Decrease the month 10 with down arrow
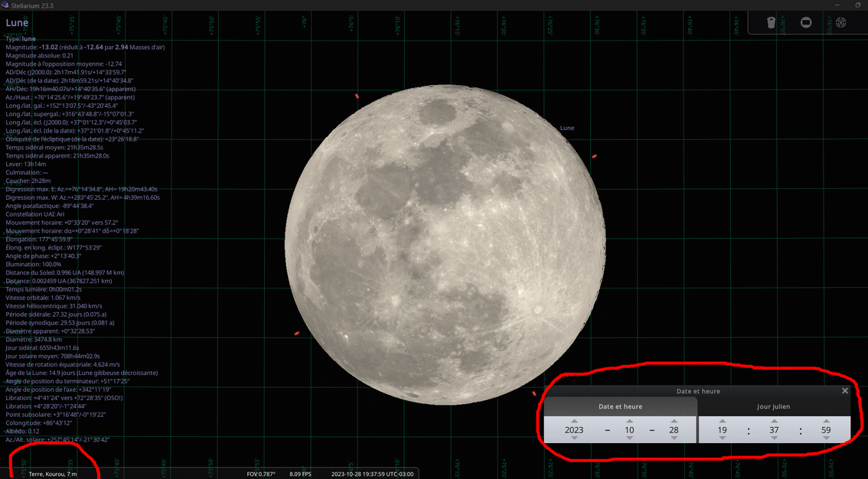The height and width of the screenshot is (479, 868). 629,438
